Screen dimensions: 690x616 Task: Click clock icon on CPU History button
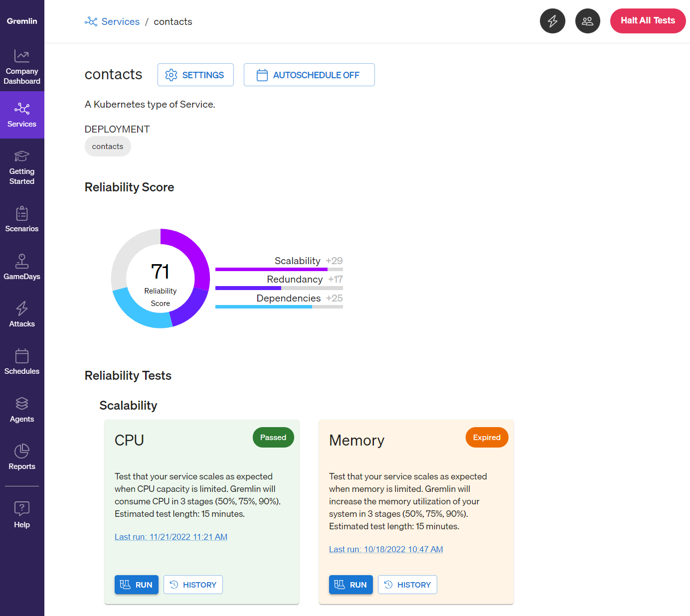[x=174, y=585]
